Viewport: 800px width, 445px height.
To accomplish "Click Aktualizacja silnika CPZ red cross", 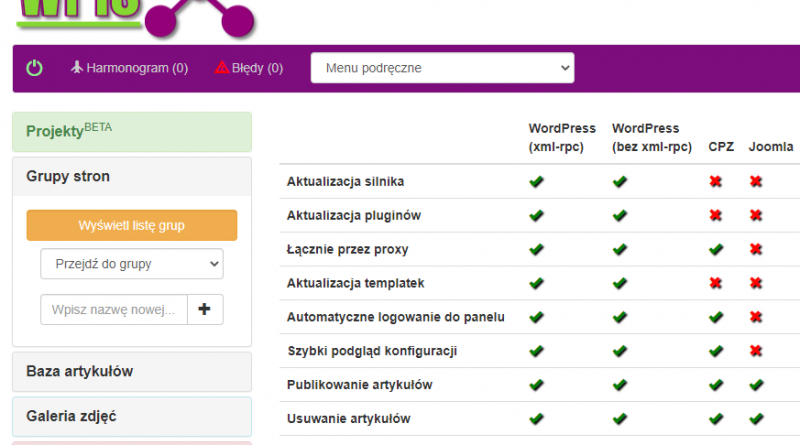I will pyautogui.click(x=715, y=181).
